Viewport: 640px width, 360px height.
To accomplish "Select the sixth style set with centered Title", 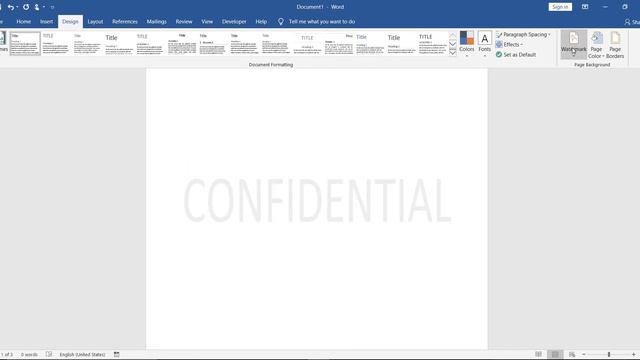I will [182, 44].
